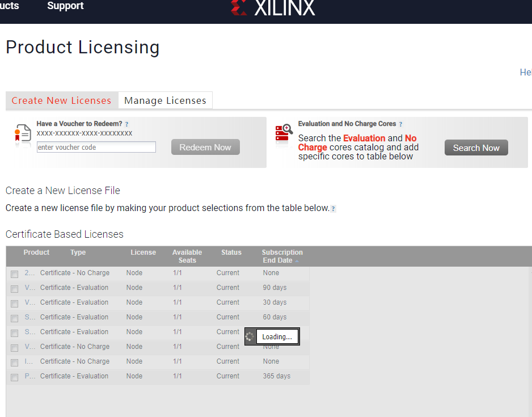The image size is (532, 417).
Task: Open help icon after table instructions text
Action: coord(333,209)
